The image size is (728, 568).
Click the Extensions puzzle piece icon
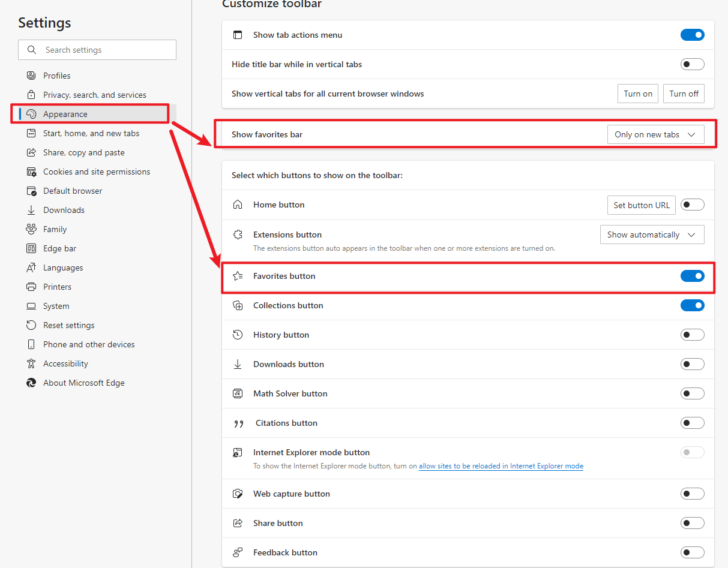[x=238, y=235]
